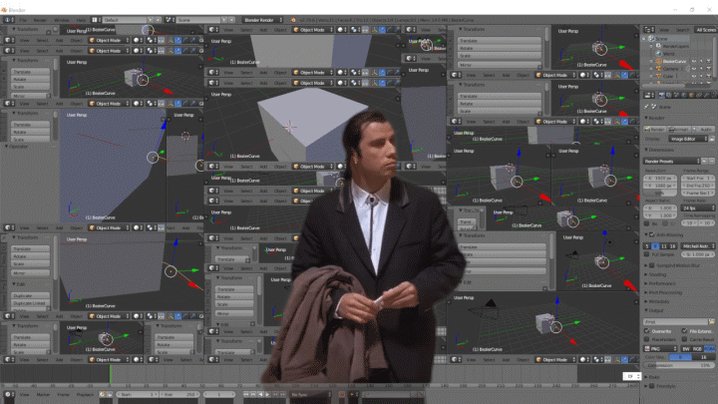Open the Window menu
The width and height of the screenshot is (718, 404).
pyautogui.click(x=61, y=20)
